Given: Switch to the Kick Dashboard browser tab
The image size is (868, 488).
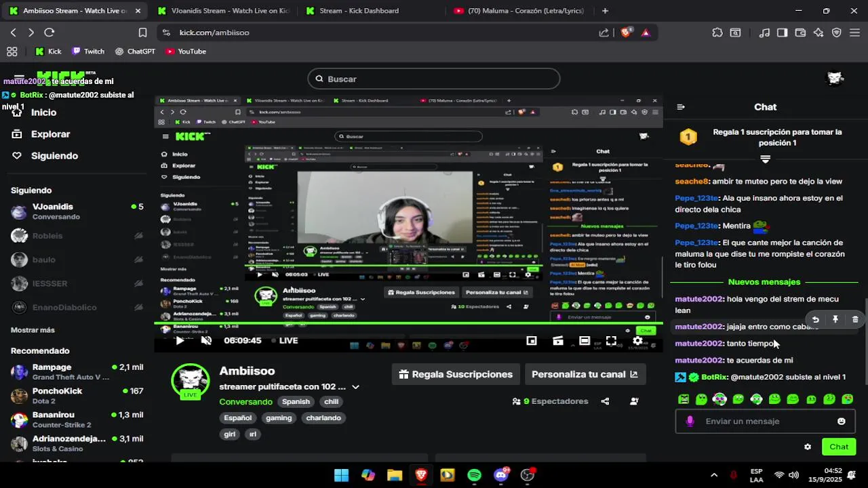Looking at the screenshot, I should (x=359, y=11).
